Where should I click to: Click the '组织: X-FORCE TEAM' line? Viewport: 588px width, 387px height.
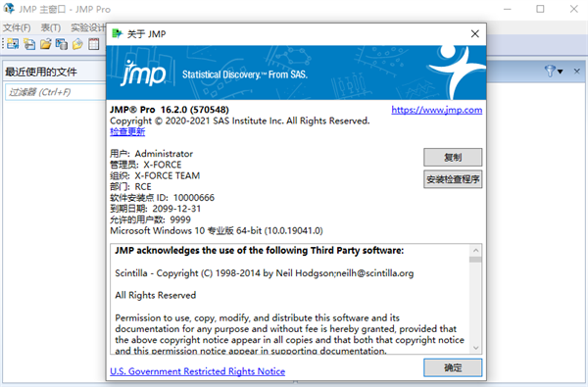155,175
